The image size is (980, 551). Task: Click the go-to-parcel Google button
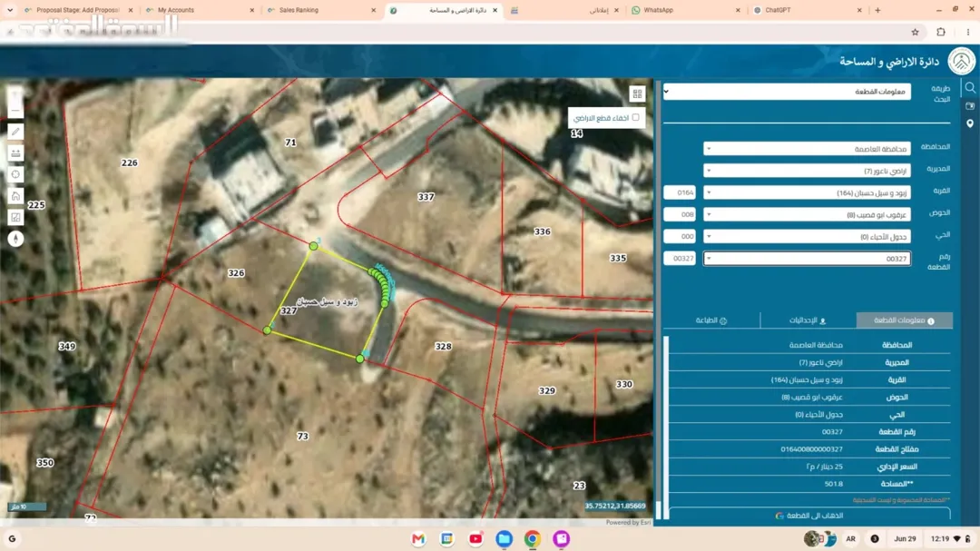[x=809, y=516]
